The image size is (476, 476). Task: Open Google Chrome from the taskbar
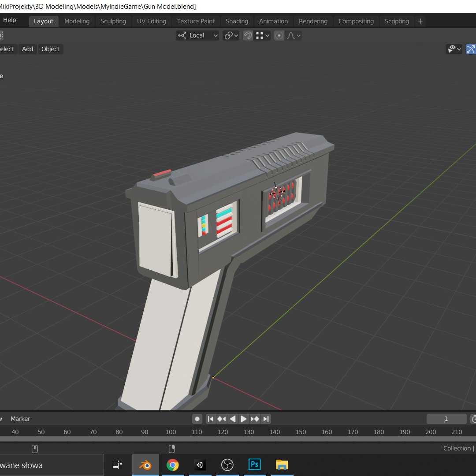click(173, 465)
